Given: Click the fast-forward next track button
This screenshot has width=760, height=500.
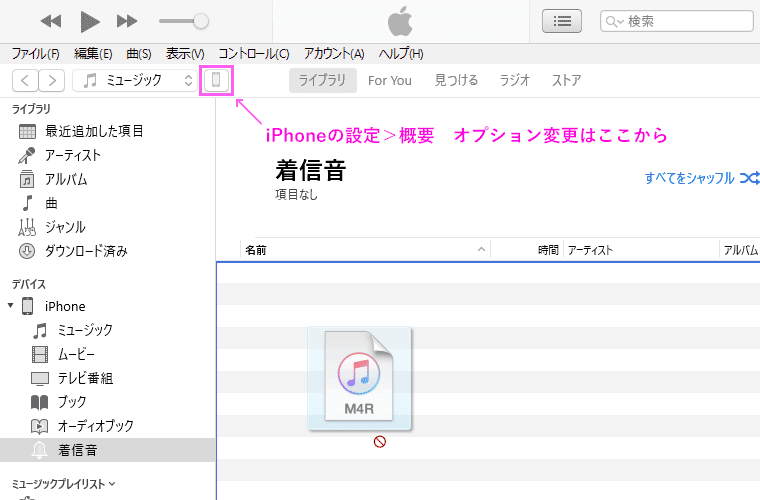Looking at the screenshot, I should [x=127, y=21].
